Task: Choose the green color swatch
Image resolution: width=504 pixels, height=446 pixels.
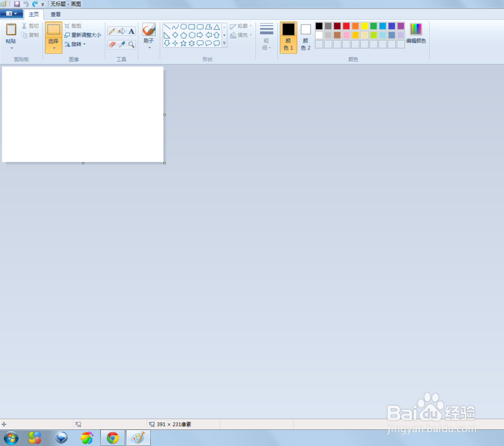Action: [373, 26]
